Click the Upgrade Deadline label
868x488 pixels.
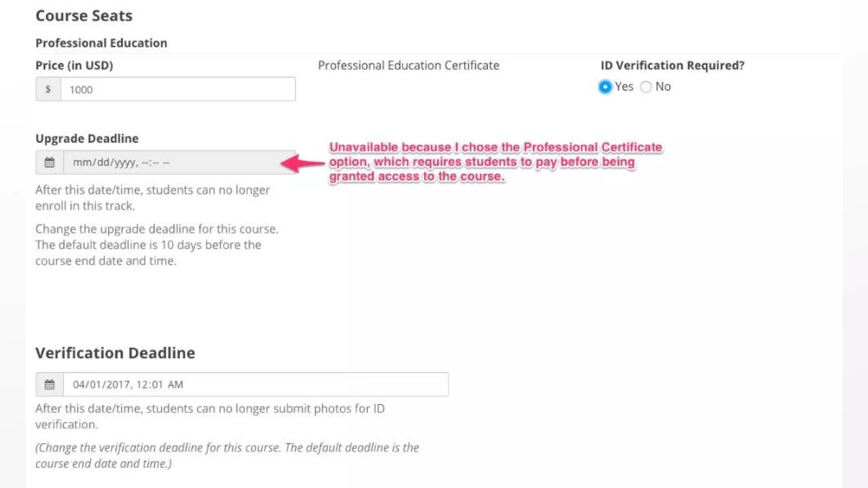(x=87, y=139)
